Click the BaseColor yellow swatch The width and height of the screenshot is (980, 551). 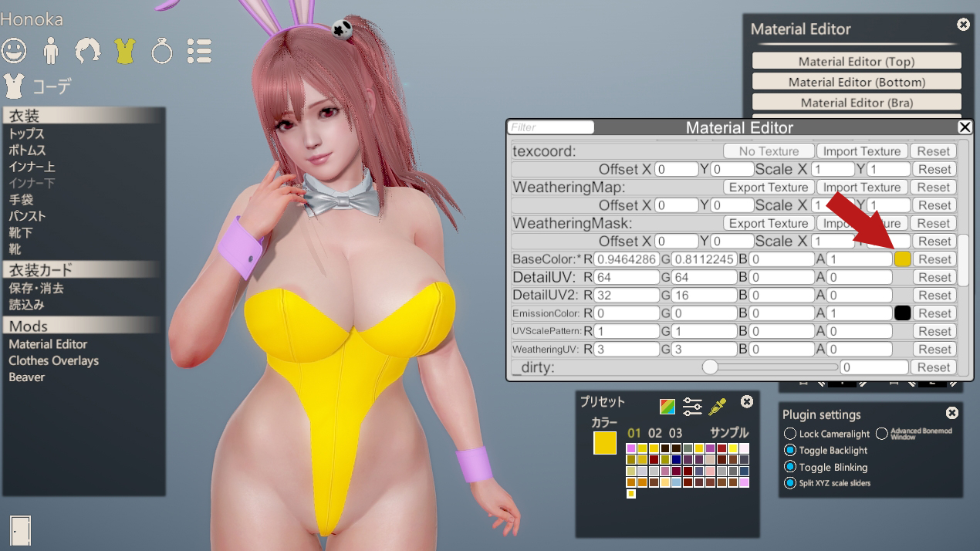[x=902, y=259]
